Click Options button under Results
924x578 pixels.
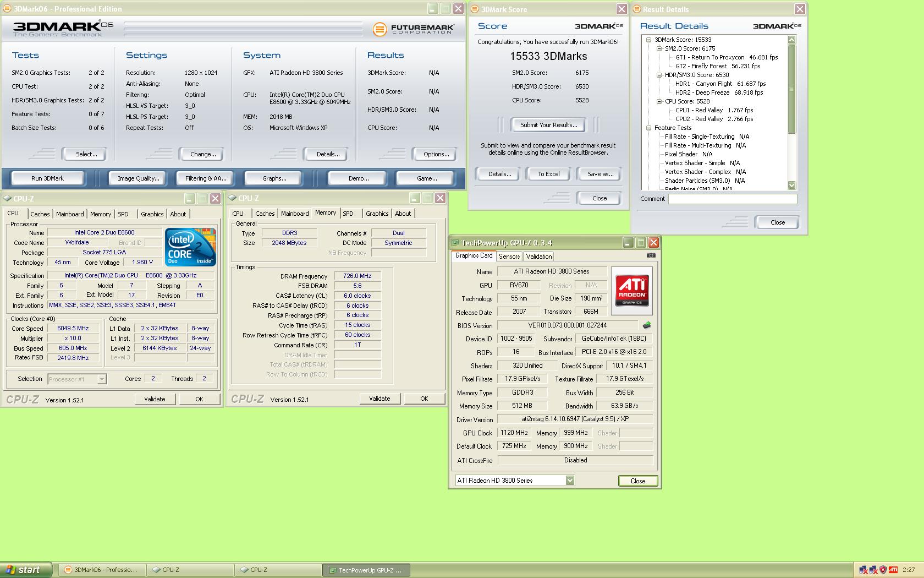[x=436, y=154]
